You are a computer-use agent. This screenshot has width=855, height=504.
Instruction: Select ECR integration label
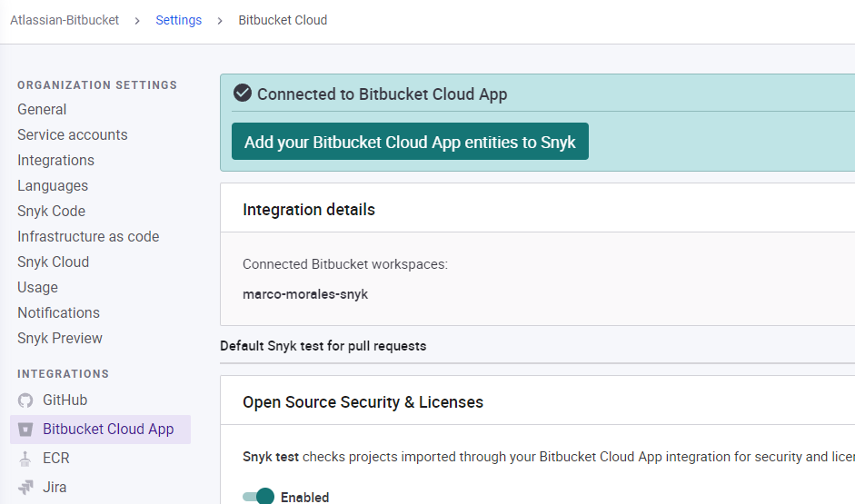[56, 459]
